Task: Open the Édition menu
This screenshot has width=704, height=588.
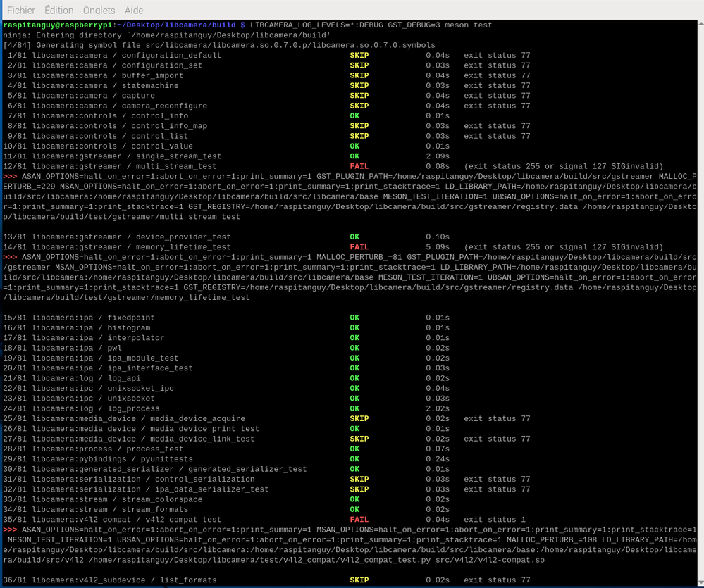Action: [x=58, y=10]
